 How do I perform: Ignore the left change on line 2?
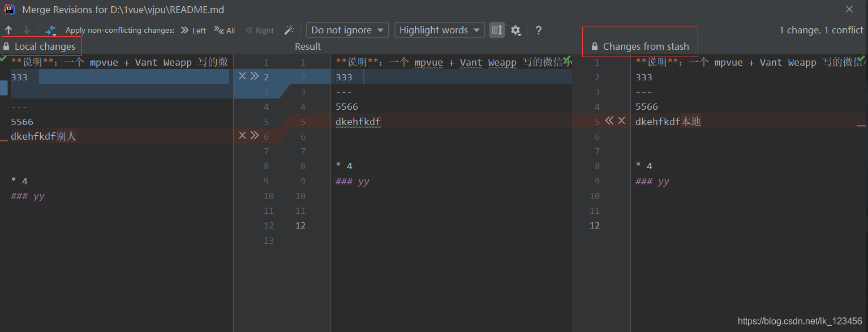(x=242, y=76)
